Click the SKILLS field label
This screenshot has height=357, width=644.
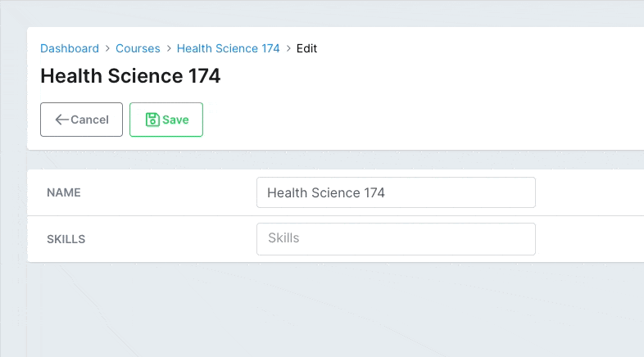click(x=66, y=239)
